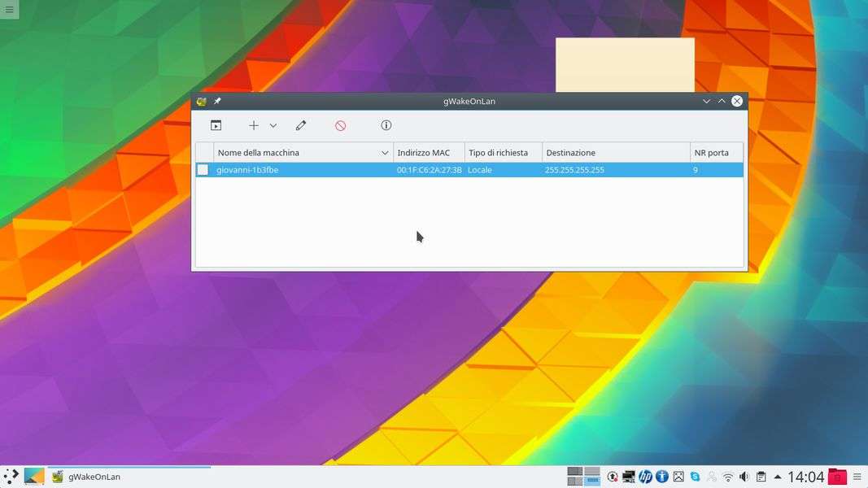The height and width of the screenshot is (488, 868).
Task: Sort by Nome della macchina column
Action: [303, 153]
